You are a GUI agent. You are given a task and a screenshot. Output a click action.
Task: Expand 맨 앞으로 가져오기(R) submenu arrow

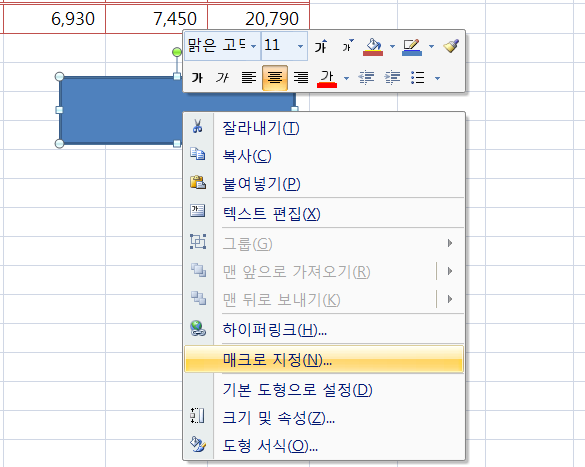coord(450,271)
